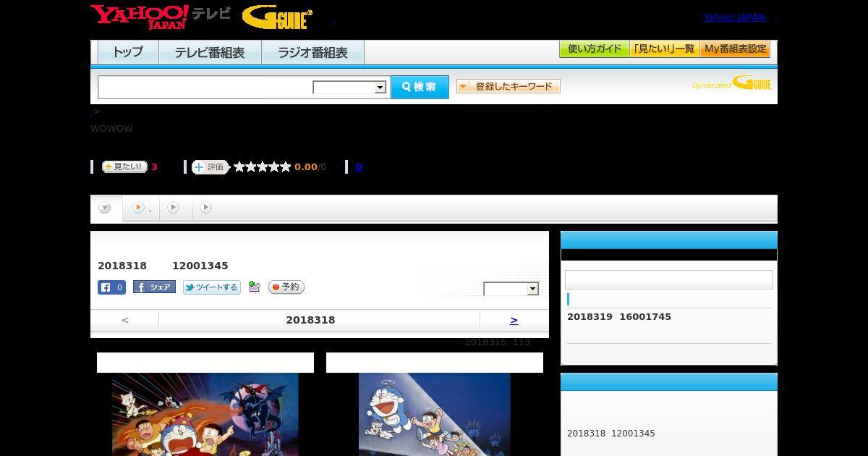Click the G-GUIDE logo in header
868x456 pixels.
[277, 17]
